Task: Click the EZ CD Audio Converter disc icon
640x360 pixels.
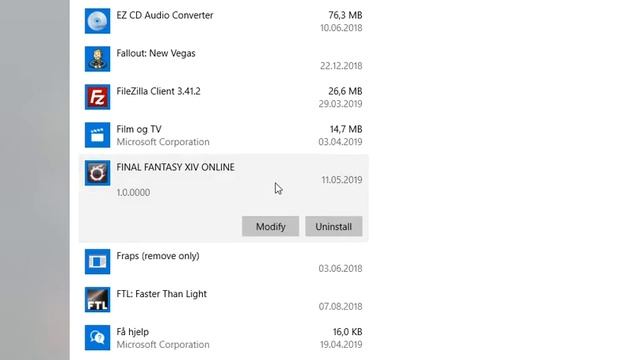Action: coord(97,21)
